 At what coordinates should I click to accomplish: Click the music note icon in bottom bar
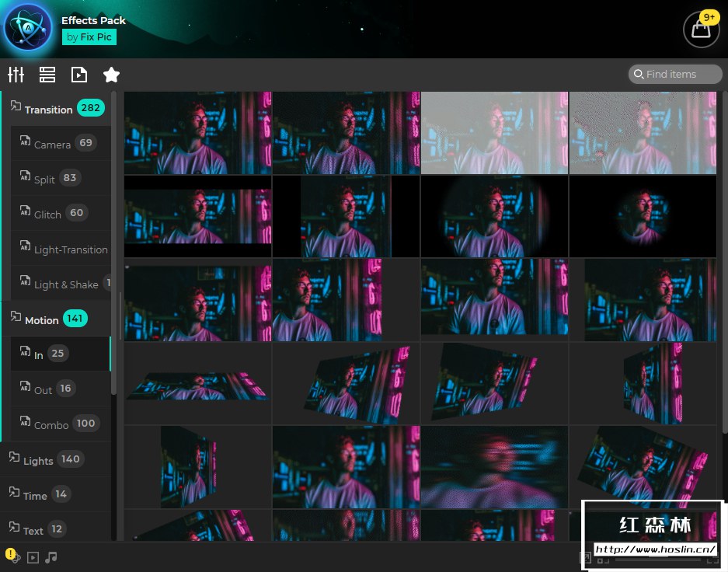51,557
